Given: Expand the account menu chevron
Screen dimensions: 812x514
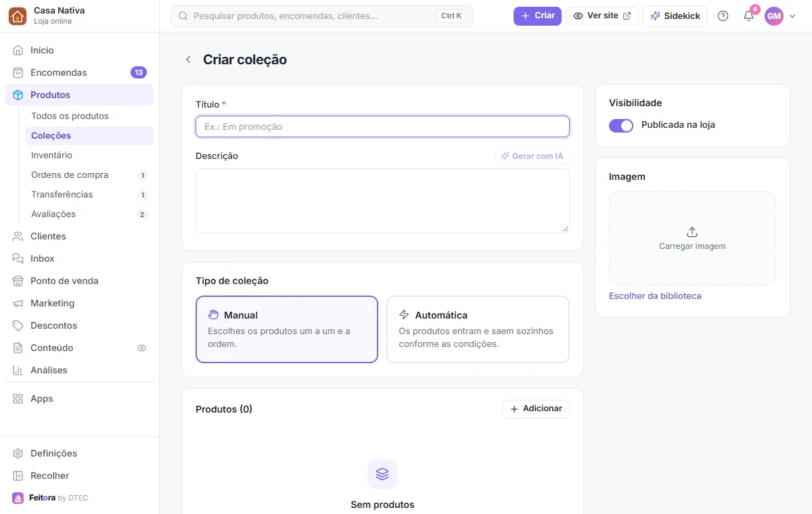Looking at the screenshot, I should [792, 16].
